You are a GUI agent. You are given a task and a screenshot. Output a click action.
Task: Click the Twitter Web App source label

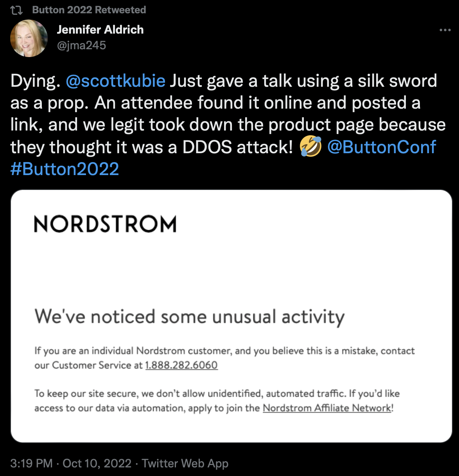pyautogui.click(x=186, y=463)
